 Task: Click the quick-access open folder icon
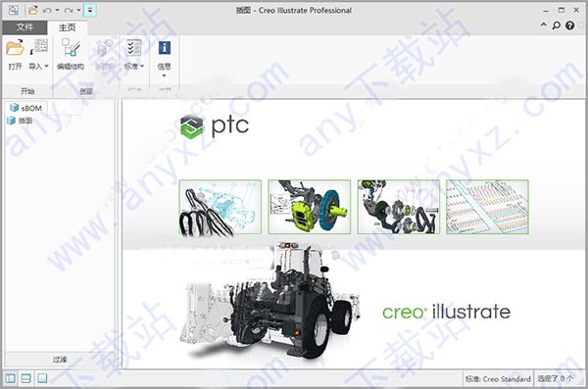(33, 10)
